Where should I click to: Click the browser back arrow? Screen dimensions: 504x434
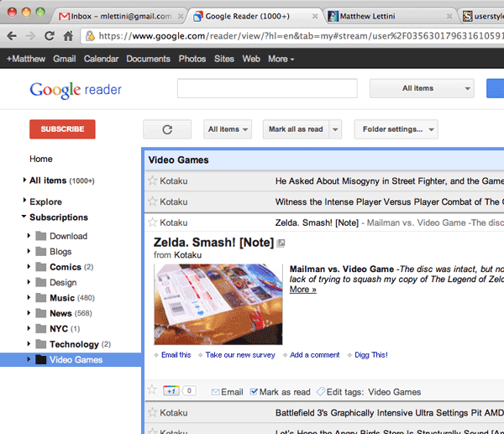click(x=12, y=35)
